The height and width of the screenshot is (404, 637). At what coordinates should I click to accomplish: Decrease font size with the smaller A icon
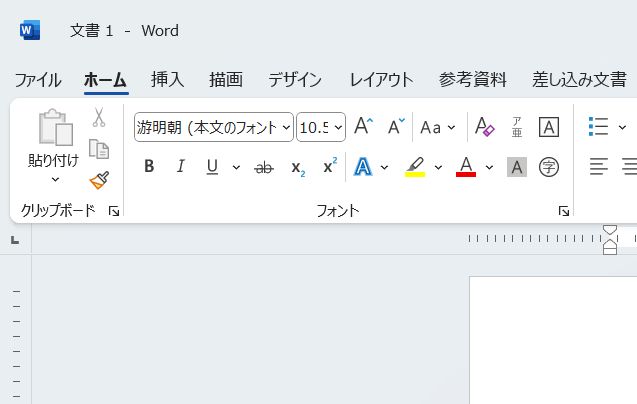396,126
